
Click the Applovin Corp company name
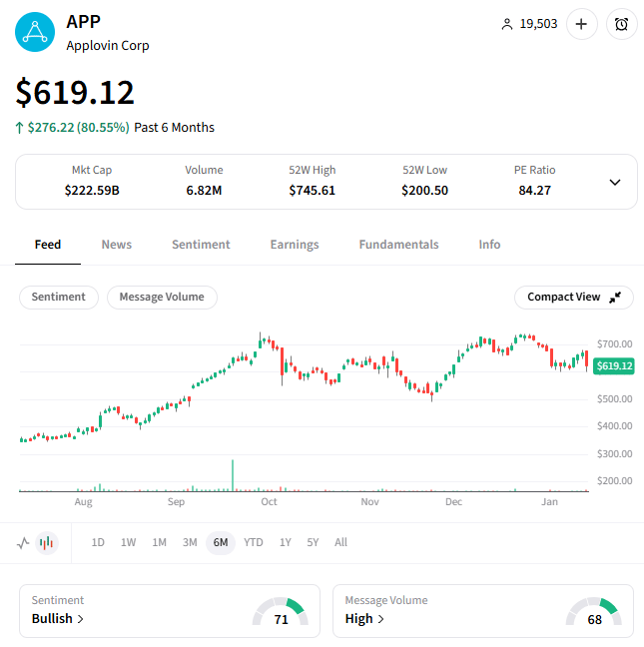[108, 45]
